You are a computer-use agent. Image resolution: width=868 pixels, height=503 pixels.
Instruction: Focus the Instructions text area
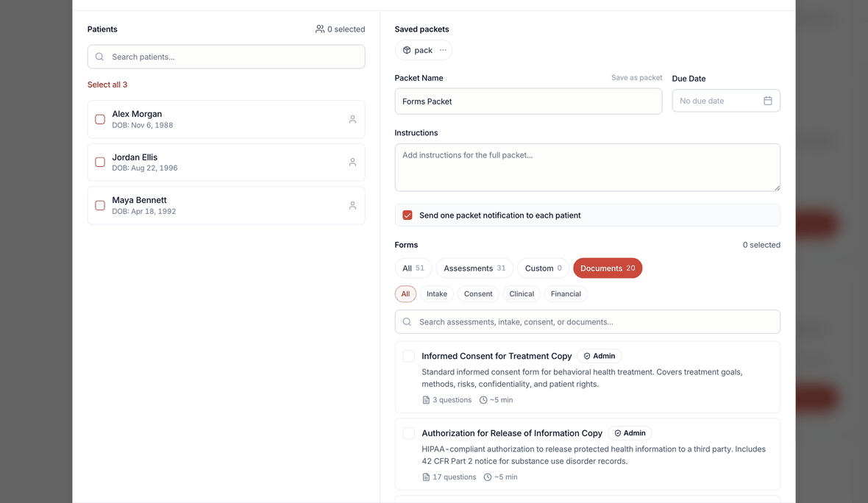point(587,168)
